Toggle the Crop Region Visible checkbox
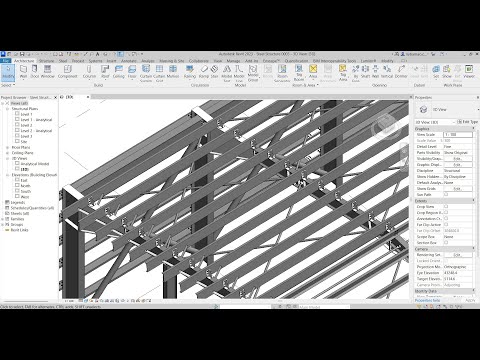Image resolution: width=480 pixels, height=360 pixels. (x=446, y=212)
